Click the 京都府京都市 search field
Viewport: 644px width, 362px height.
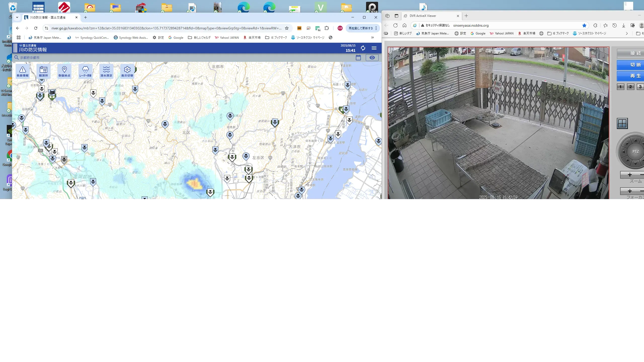[30, 58]
